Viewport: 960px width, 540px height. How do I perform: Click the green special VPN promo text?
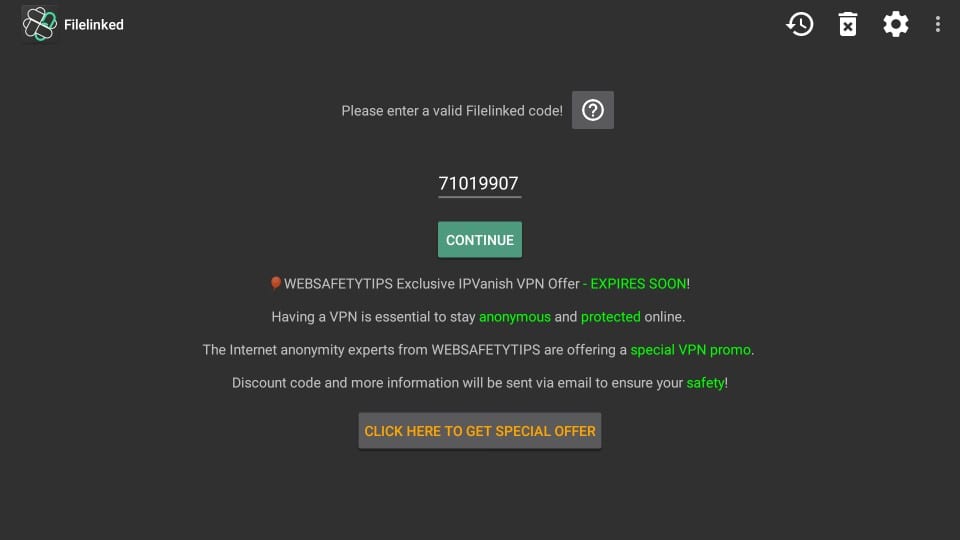point(691,350)
